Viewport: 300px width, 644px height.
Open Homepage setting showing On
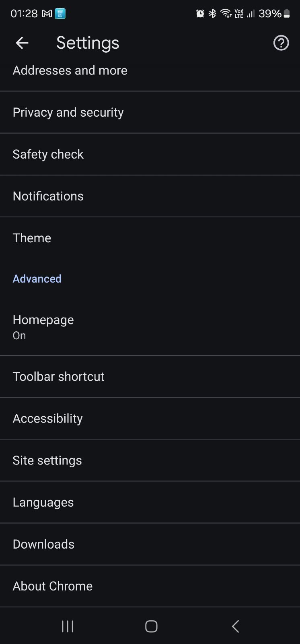[x=43, y=327]
